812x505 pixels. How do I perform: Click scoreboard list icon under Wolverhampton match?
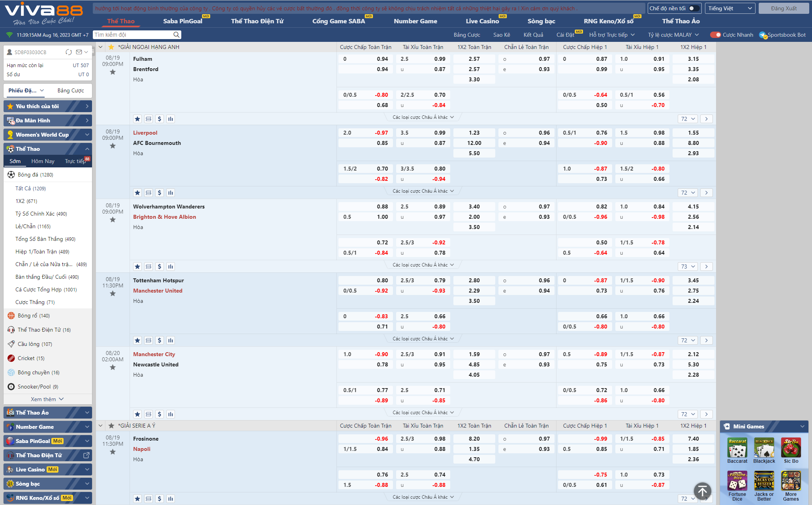tap(148, 267)
